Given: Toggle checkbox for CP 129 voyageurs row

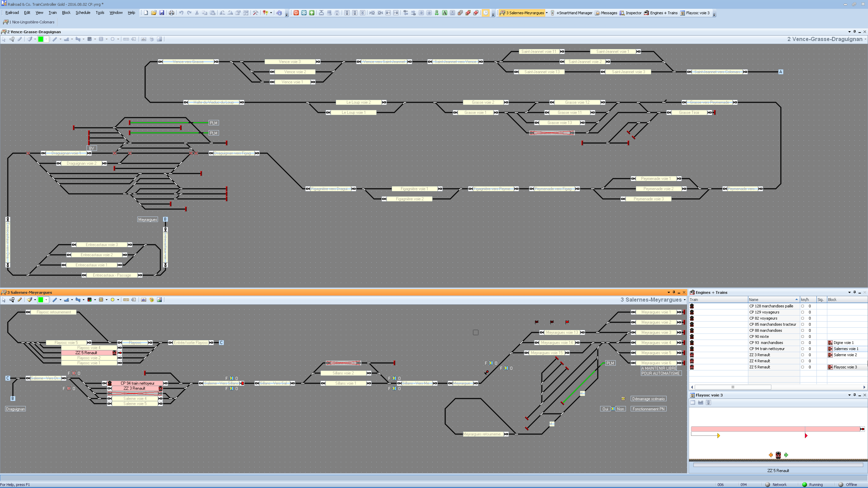Looking at the screenshot, I should pos(802,312).
